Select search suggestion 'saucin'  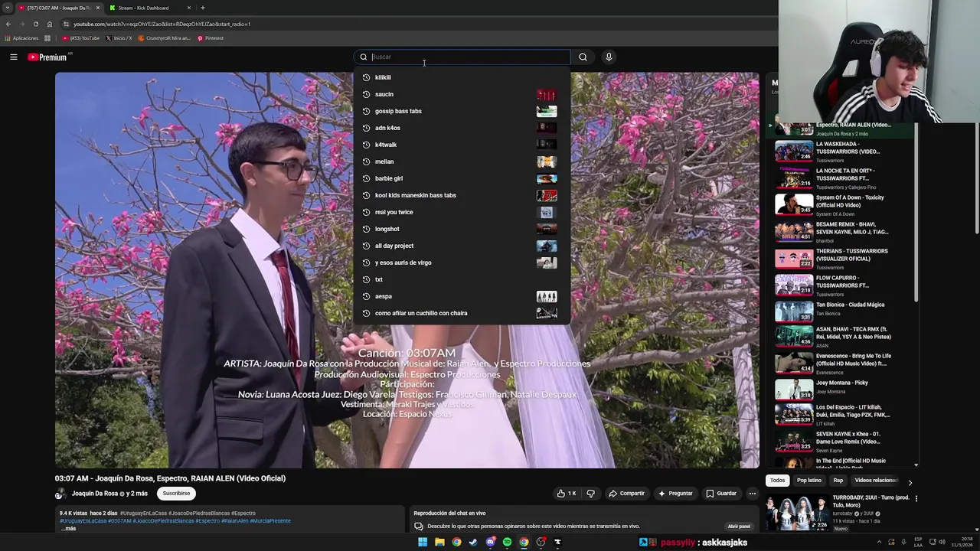point(462,94)
